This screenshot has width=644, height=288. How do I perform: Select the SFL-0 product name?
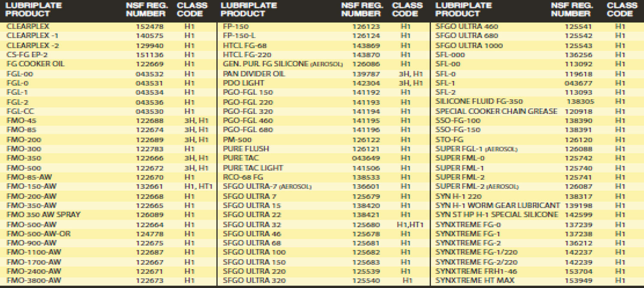(x=445, y=74)
